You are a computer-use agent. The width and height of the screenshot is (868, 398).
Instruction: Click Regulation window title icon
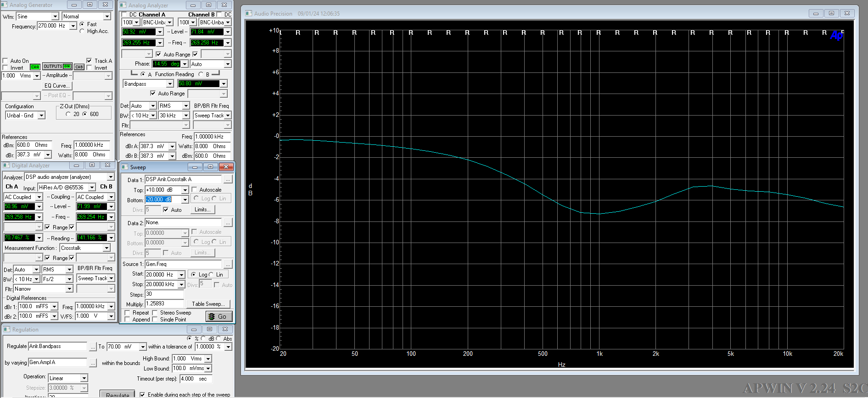pos(7,329)
